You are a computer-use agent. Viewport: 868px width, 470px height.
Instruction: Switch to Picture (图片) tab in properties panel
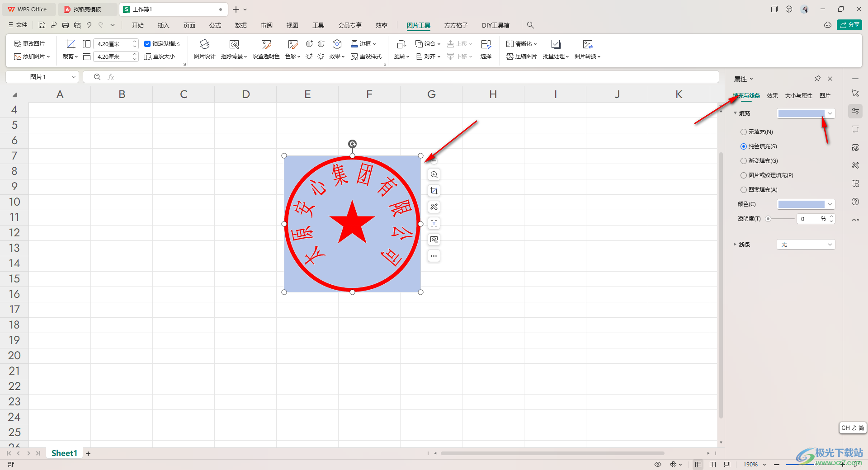(825, 96)
